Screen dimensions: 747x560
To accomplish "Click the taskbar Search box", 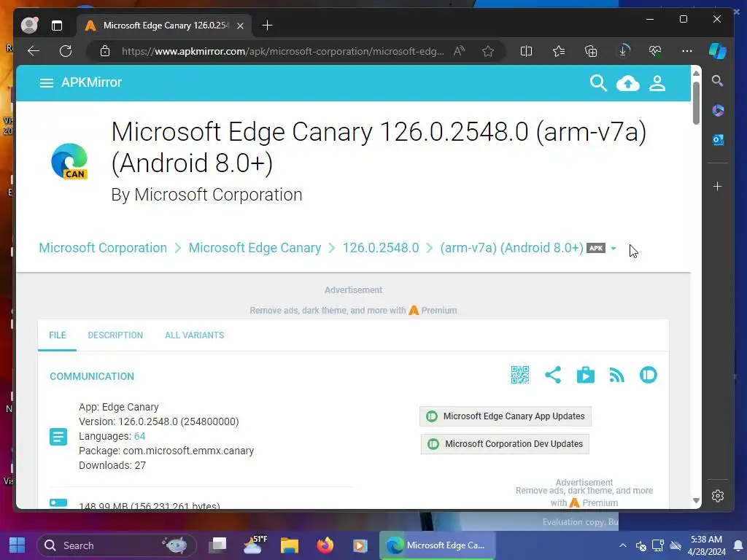I will 117,545.
